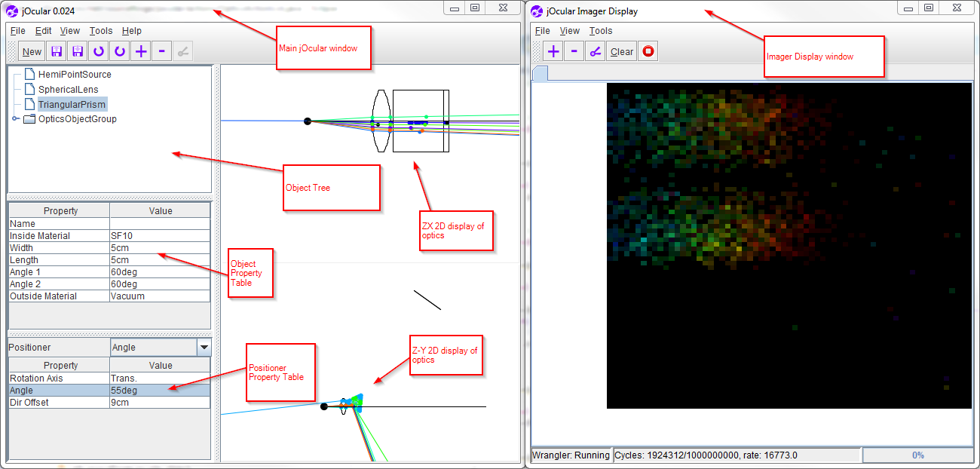
Task: Select SphericalLens in the object tree
Action: click(69, 89)
